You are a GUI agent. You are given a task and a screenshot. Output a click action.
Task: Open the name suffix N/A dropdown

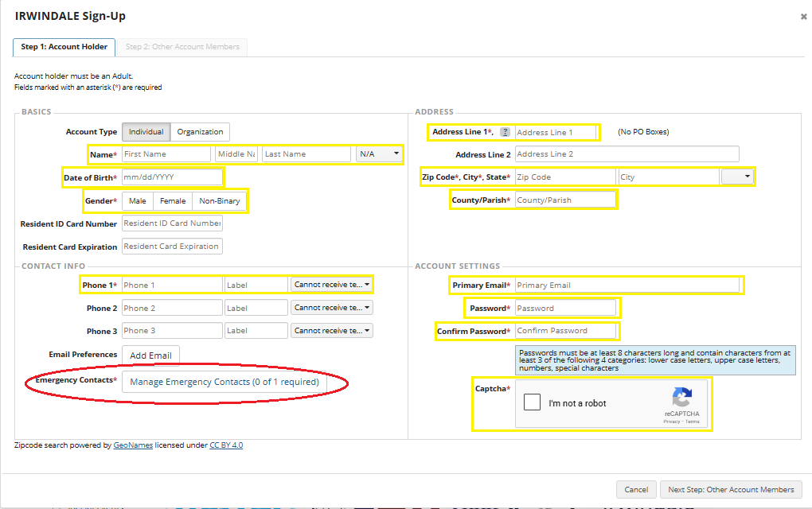tap(379, 154)
